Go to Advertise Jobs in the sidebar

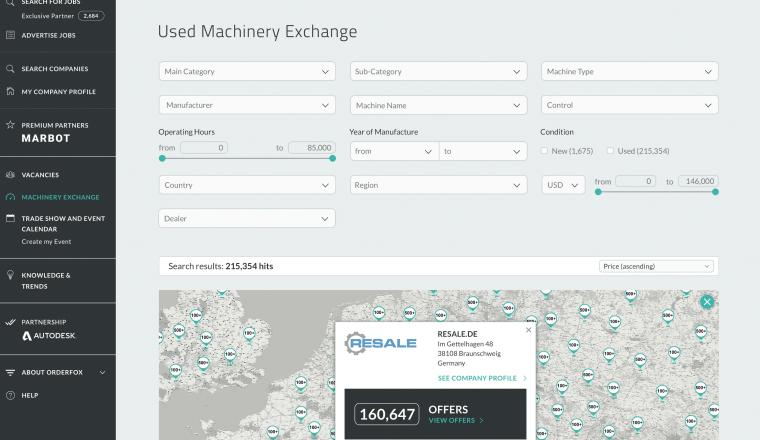click(x=50, y=35)
